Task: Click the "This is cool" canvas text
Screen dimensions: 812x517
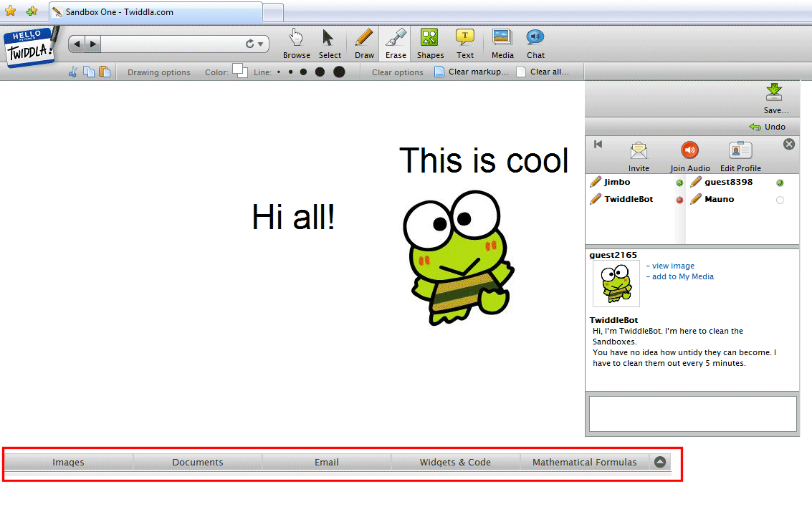Action: 484,160
